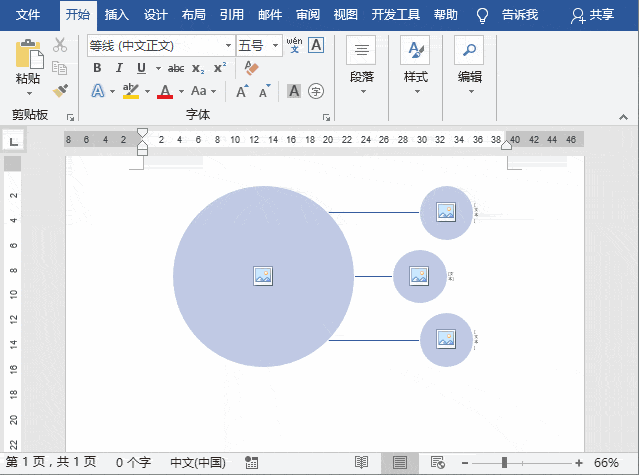This screenshot has height=475, width=639.
Task: Apply strikethrough with the abc icon
Action: 176,68
